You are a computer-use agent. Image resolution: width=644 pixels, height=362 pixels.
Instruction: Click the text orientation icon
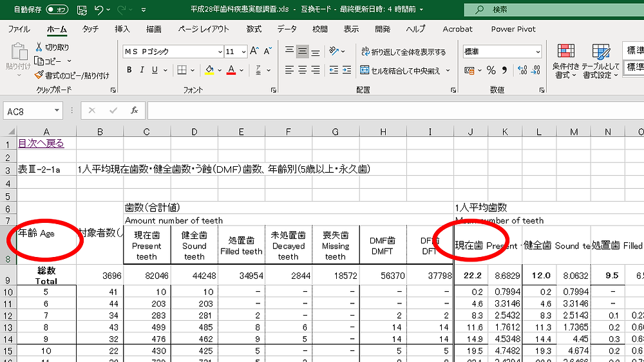(x=334, y=51)
